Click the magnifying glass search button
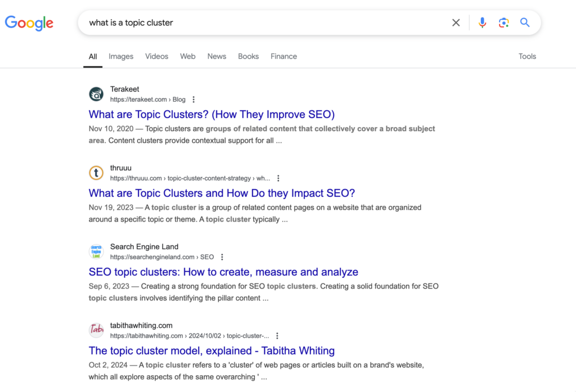Image resolution: width=576 pixels, height=392 pixels. (x=525, y=23)
